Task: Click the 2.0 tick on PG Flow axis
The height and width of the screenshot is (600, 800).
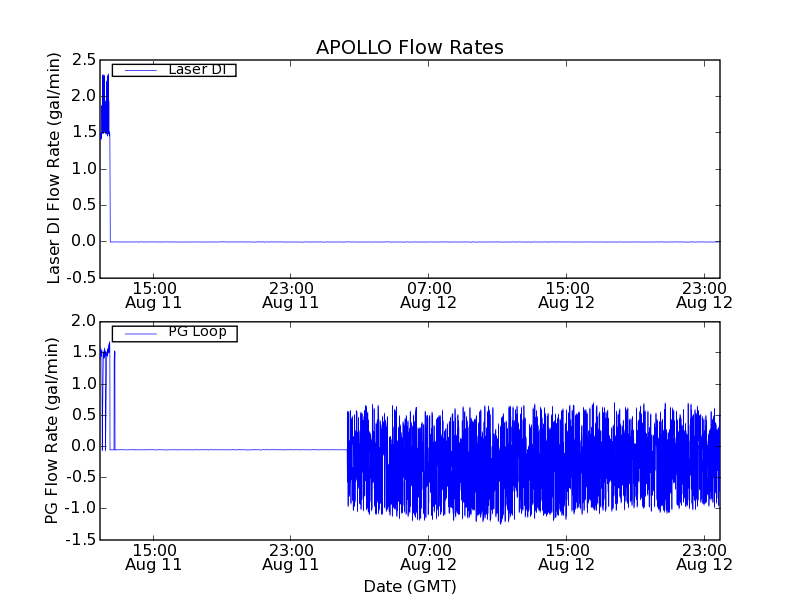Action: click(84, 321)
